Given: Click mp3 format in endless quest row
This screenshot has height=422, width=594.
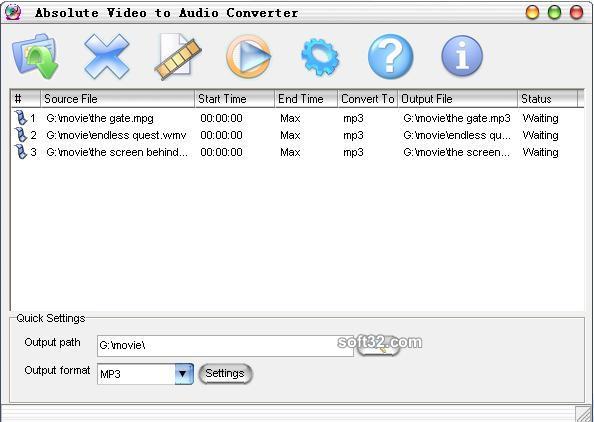Looking at the screenshot, I should tap(353, 135).
